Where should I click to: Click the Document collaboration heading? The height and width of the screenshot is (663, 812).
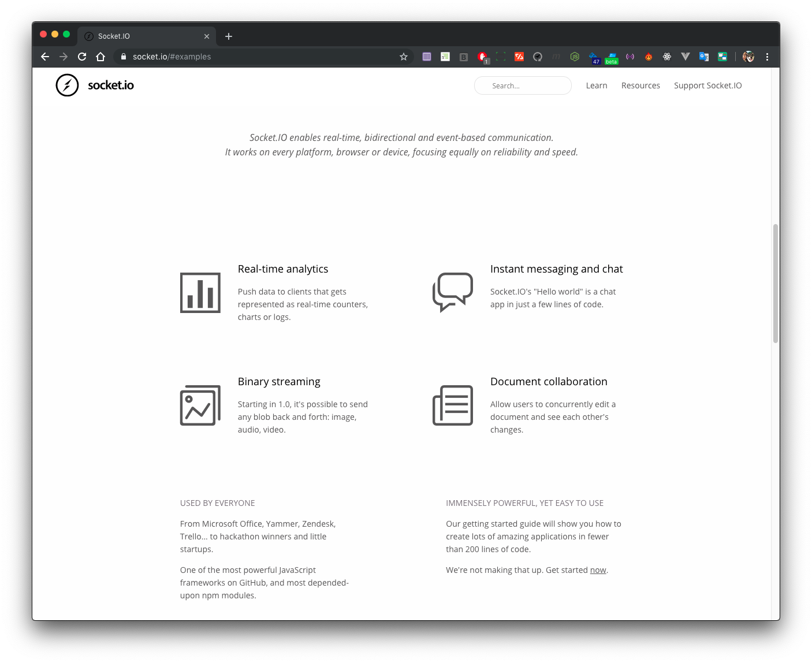coord(549,382)
